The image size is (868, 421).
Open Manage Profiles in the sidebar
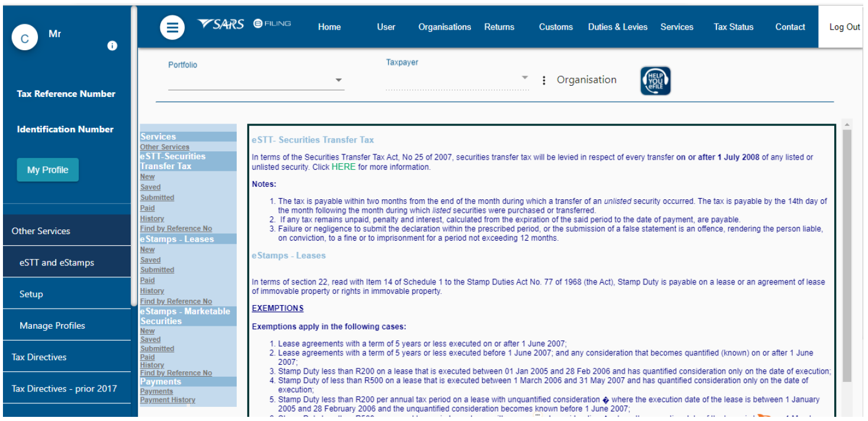click(66, 325)
